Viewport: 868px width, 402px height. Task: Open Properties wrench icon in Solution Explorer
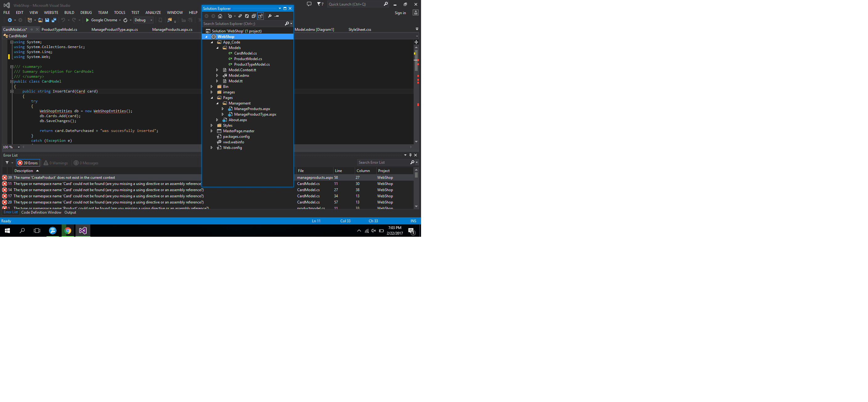click(270, 16)
